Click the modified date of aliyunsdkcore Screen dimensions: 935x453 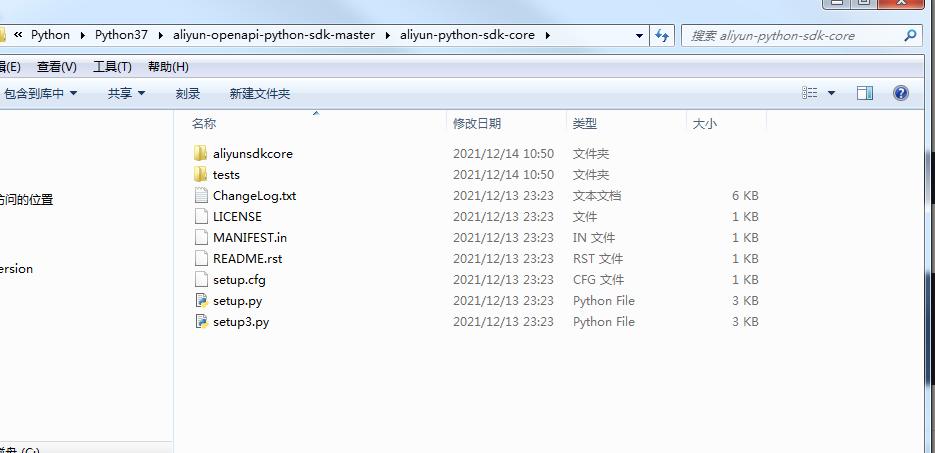503,154
